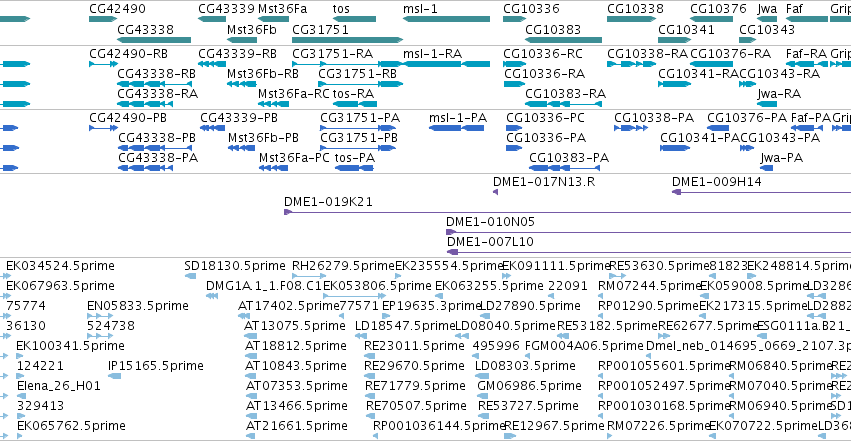
Task: Click the 'msl-1' gene label
Action: point(420,9)
